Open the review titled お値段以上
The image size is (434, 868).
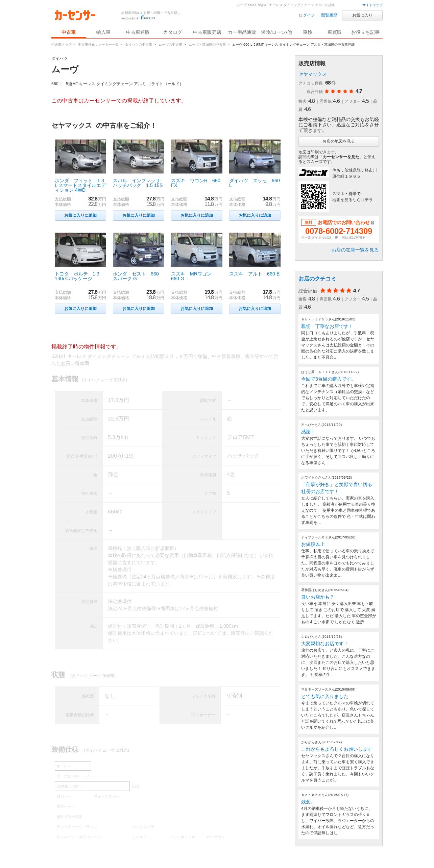[x=313, y=544]
